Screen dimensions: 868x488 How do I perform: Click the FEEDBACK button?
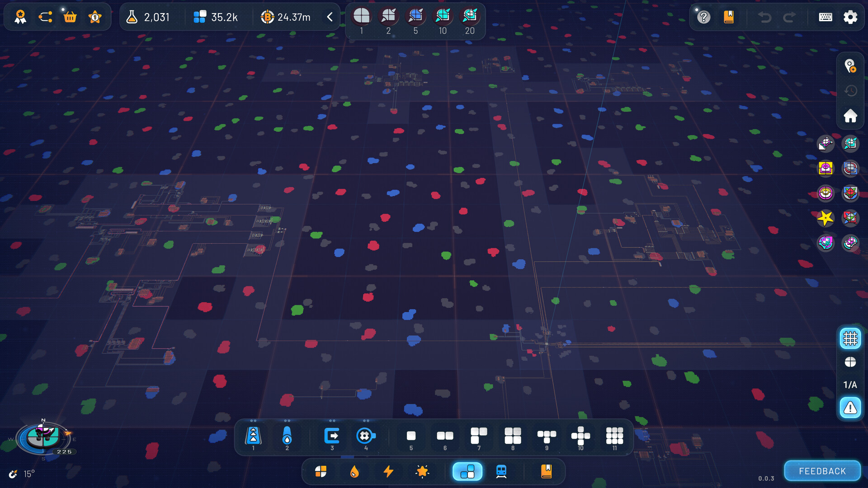822,471
